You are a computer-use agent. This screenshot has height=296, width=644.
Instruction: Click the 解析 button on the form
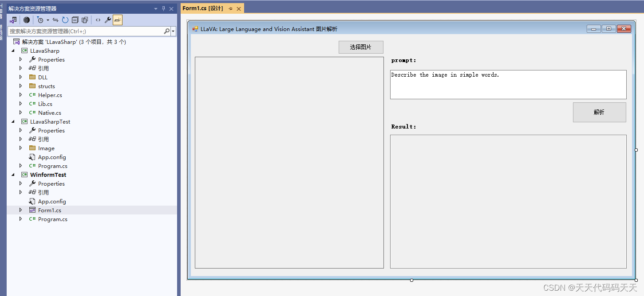pyautogui.click(x=599, y=112)
